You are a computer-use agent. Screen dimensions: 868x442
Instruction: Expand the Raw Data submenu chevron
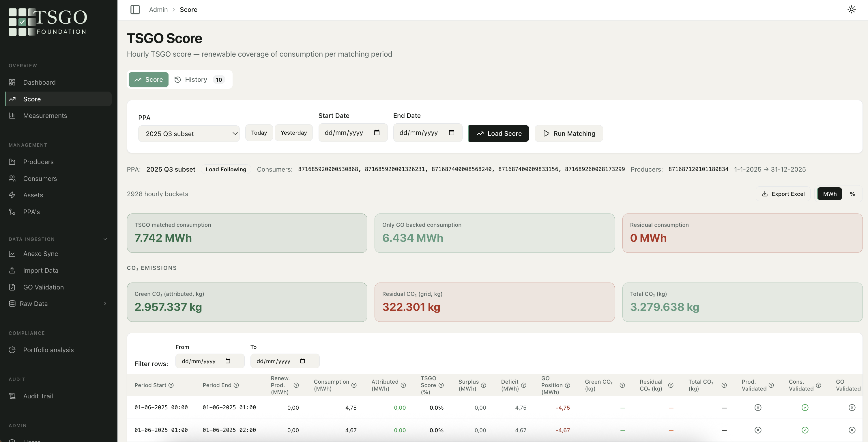pyautogui.click(x=105, y=304)
